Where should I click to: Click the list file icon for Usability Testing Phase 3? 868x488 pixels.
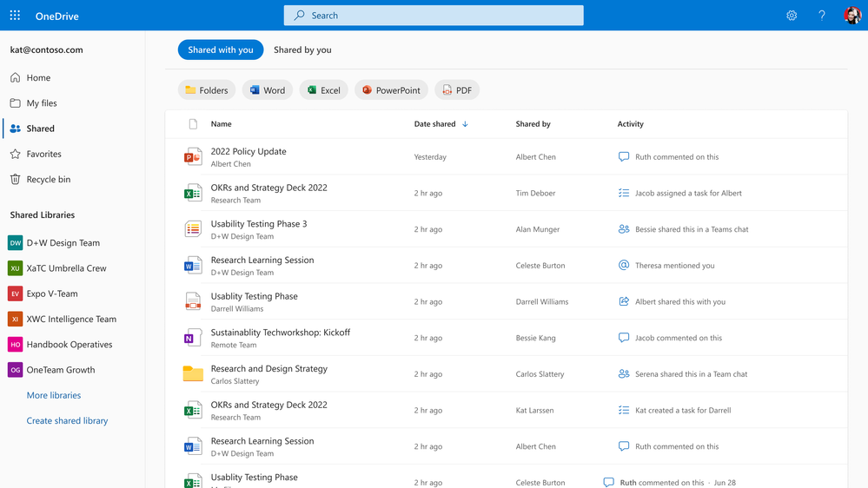pos(193,229)
